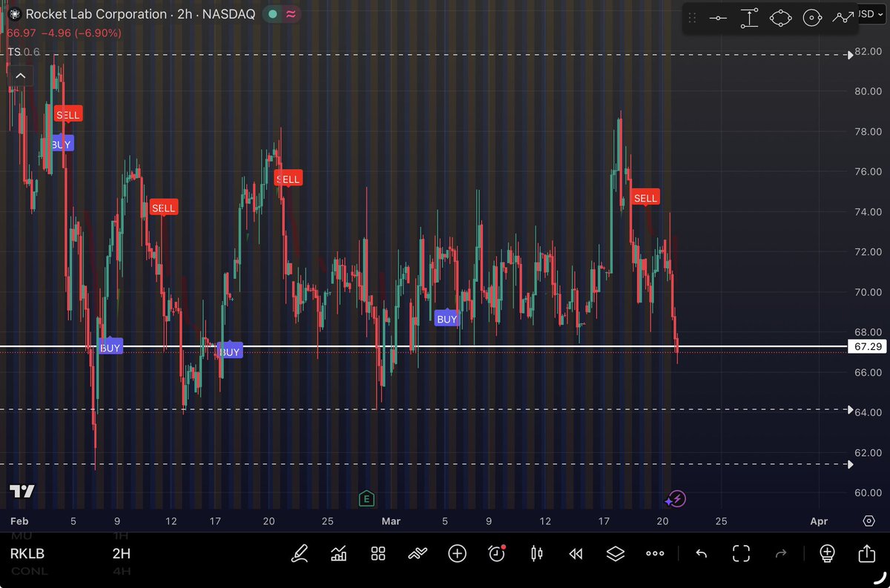This screenshot has width=890, height=588.
Task: Select the horizontal line drawing tool
Action: coord(717,18)
